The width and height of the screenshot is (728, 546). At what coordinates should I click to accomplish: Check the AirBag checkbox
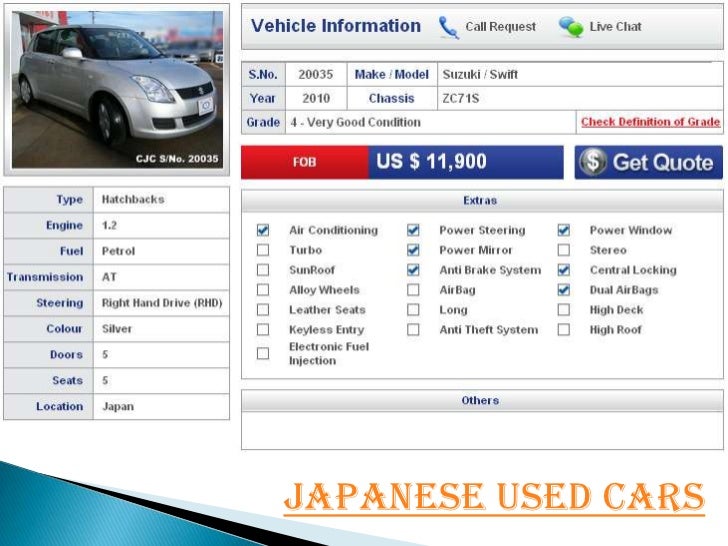(413, 290)
